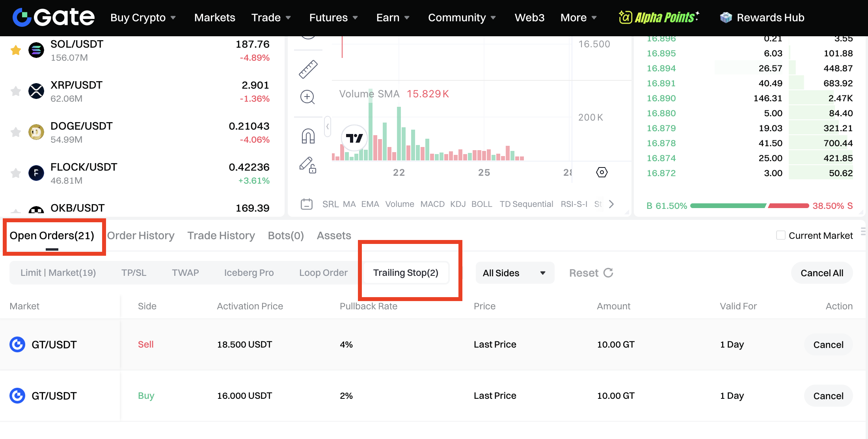868x439 pixels.
Task: Open the indicator calendar icon
Action: click(306, 204)
